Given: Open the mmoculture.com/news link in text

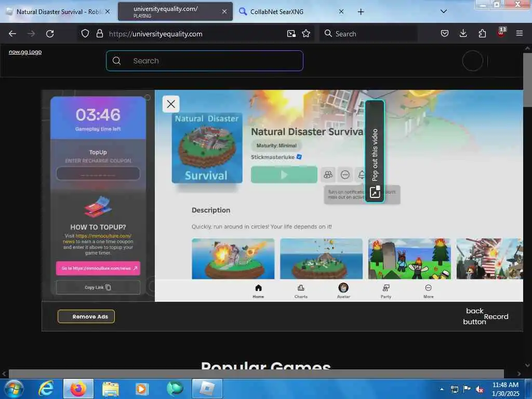Looking at the screenshot, I should tap(97, 238).
